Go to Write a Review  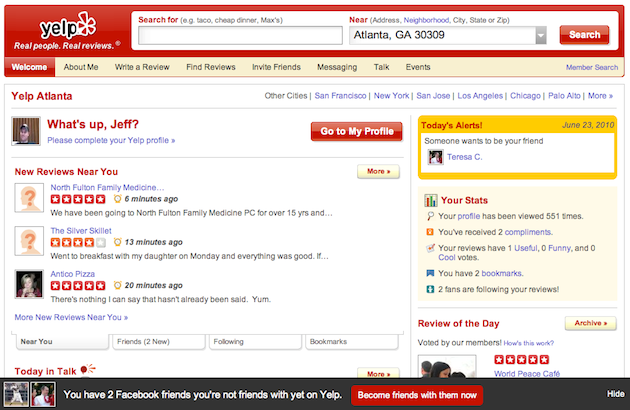pyautogui.click(x=142, y=67)
